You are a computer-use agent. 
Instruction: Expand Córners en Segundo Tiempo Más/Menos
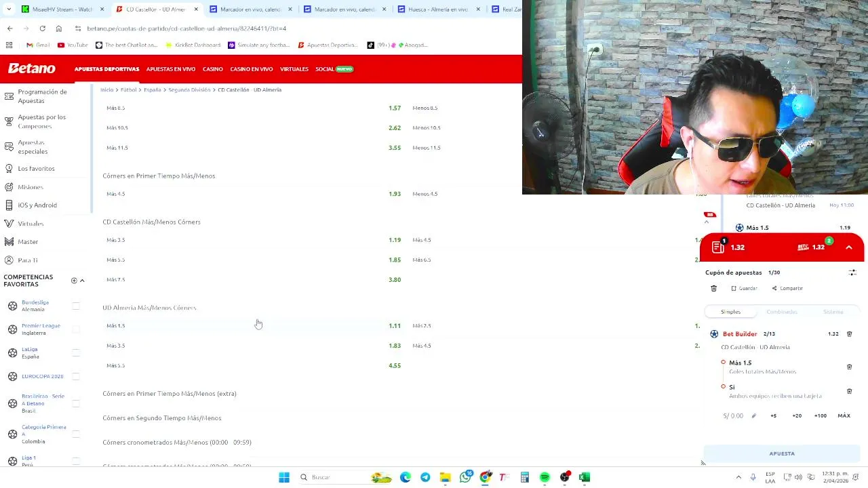coord(162,418)
